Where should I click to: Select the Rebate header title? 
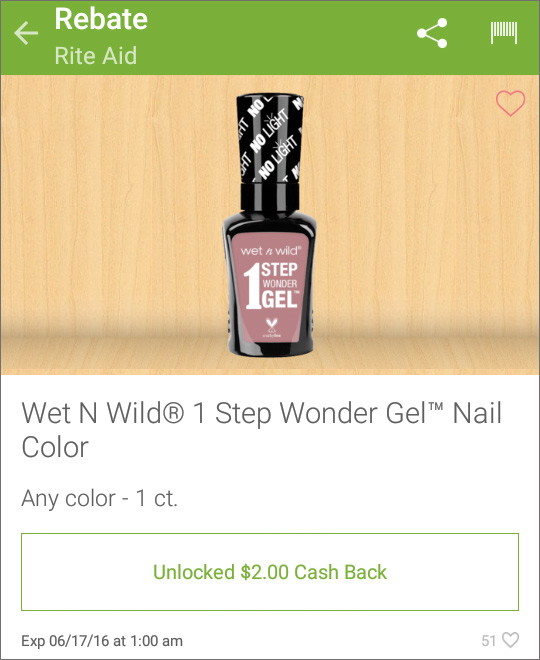pos(101,19)
